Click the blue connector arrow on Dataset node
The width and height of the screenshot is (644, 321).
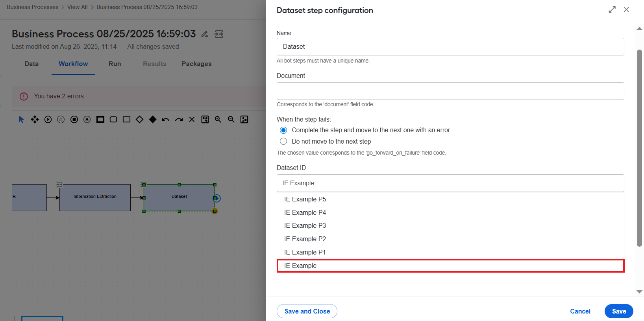tap(217, 198)
